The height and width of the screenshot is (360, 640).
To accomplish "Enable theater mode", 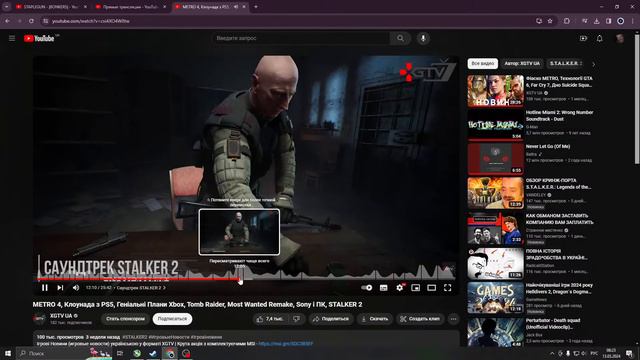I will [x=431, y=288].
